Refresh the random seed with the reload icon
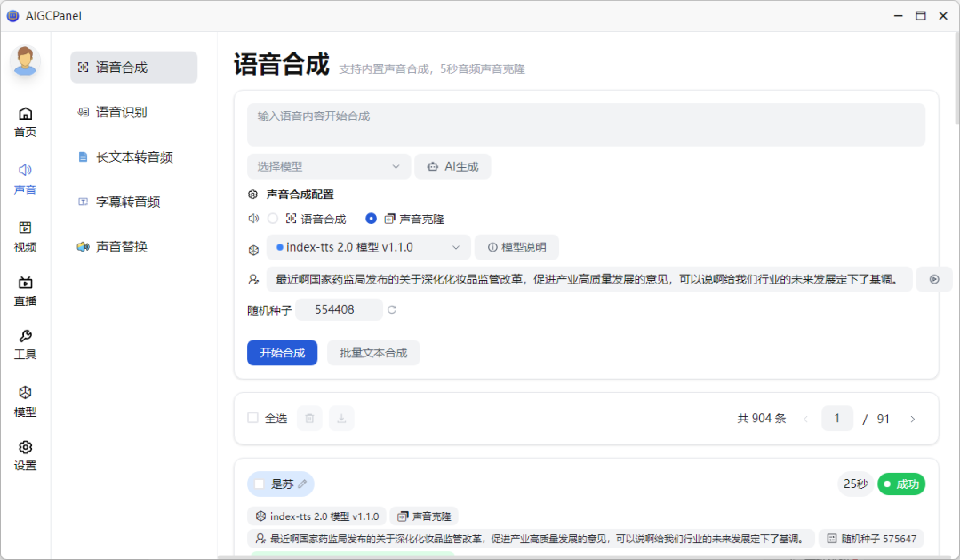 coord(392,309)
